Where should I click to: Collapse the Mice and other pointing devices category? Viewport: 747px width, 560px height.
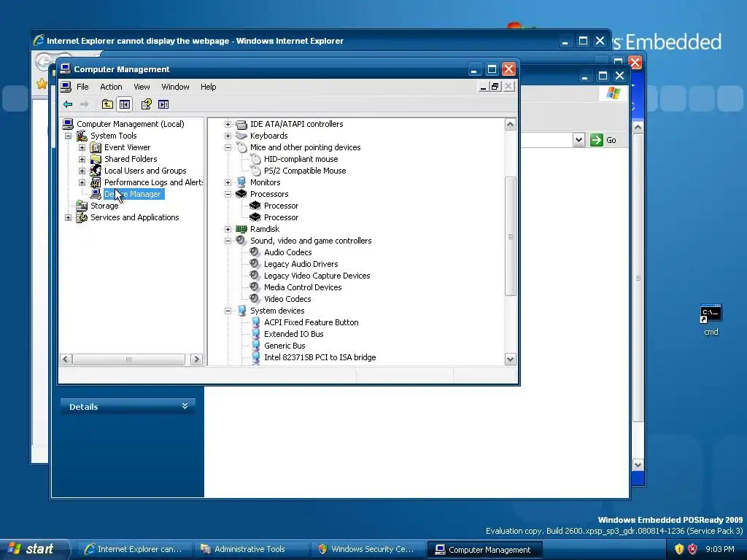(x=228, y=147)
